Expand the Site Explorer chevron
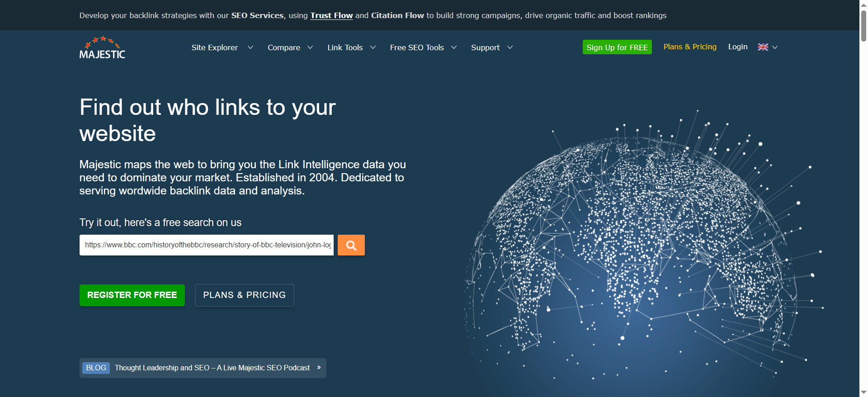Screen dimensions: 868x397 click(250, 47)
